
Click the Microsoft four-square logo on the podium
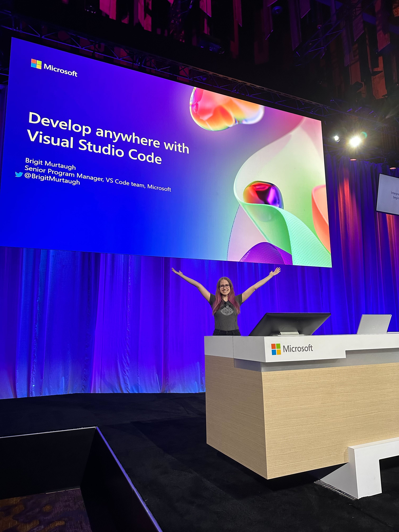[276, 349]
